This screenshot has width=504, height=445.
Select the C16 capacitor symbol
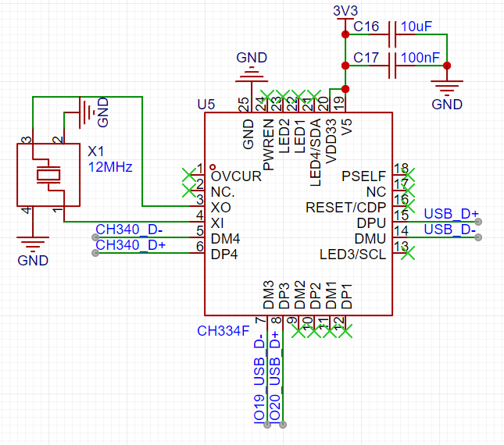(392, 34)
